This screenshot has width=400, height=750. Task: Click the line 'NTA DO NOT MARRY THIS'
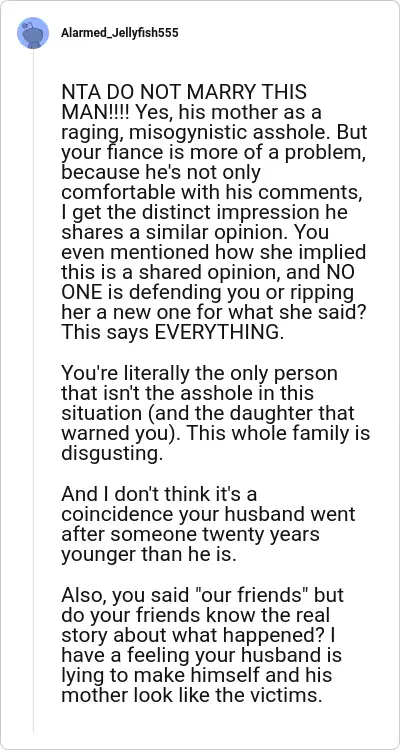(184, 92)
